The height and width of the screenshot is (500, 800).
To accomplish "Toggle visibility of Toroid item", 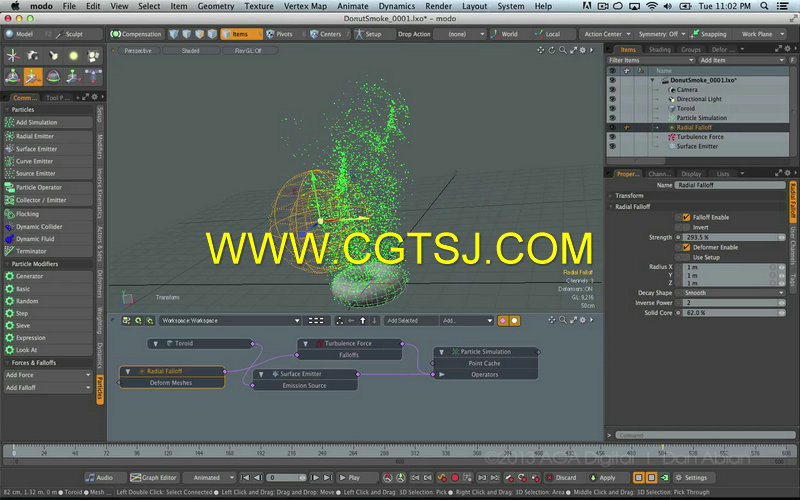I will pyautogui.click(x=612, y=108).
